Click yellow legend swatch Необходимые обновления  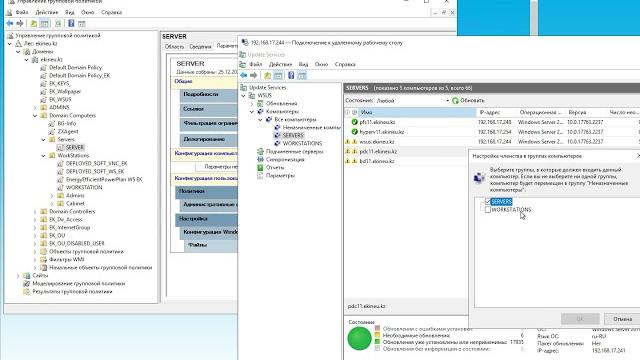(x=378, y=335)
